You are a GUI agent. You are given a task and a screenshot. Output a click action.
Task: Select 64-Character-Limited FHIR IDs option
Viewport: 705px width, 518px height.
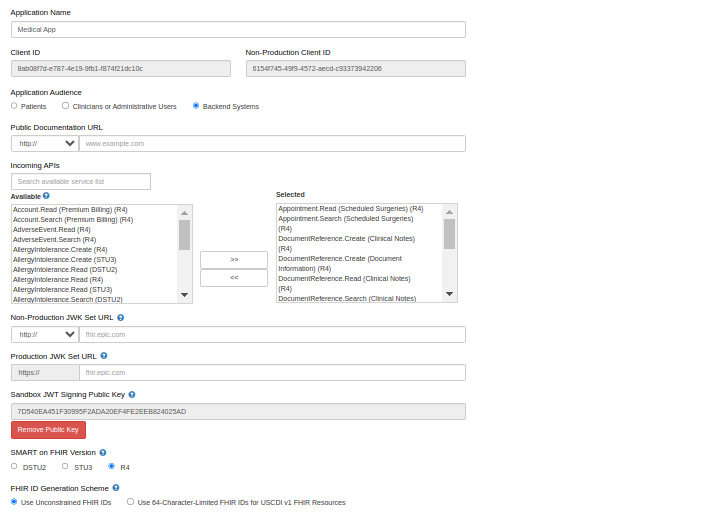coord(131,502)
